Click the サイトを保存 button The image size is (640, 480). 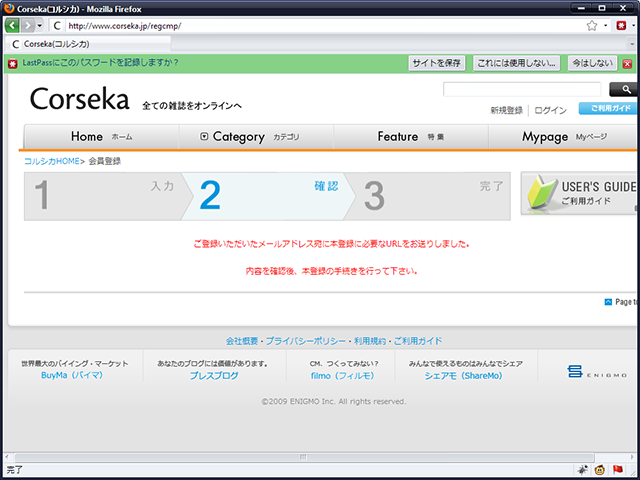click(437, 63)
